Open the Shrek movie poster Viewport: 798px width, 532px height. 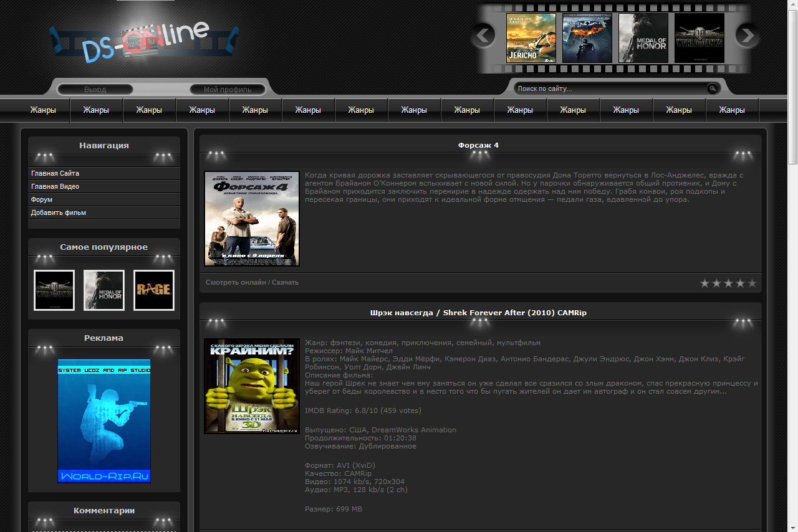(x=252, y=386)
